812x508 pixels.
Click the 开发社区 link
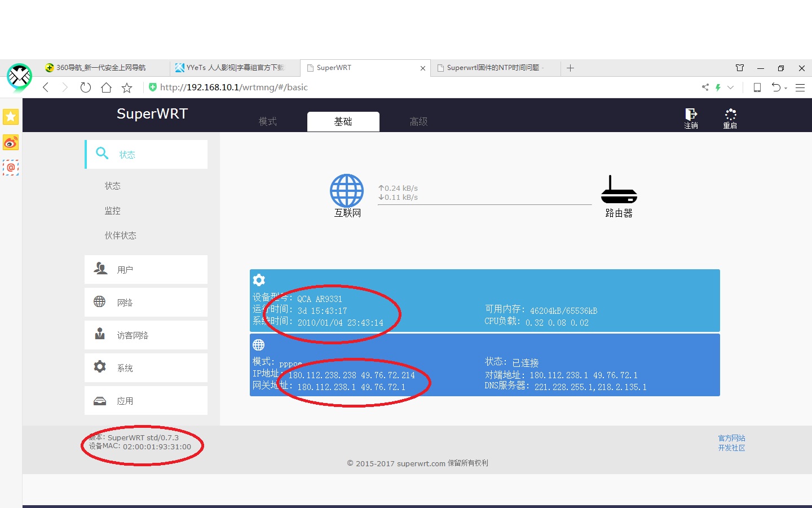731,448
